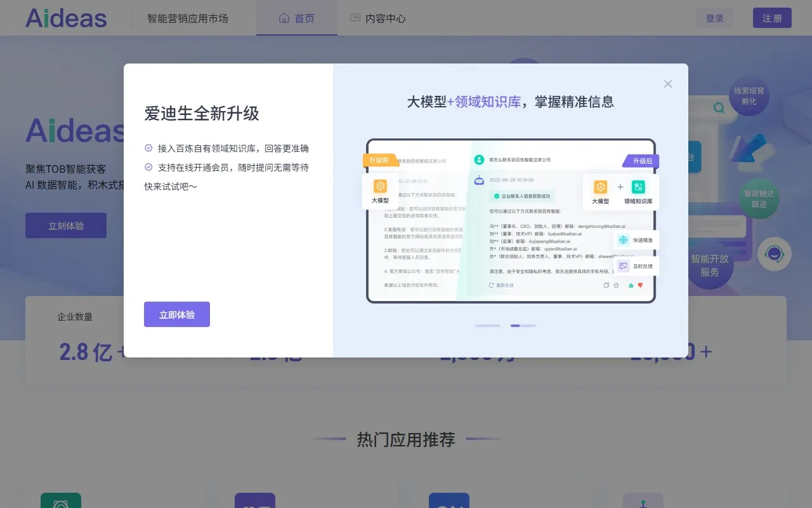
Task: Open the floating customer service headset icon
Action: click(x=774, y=253)
